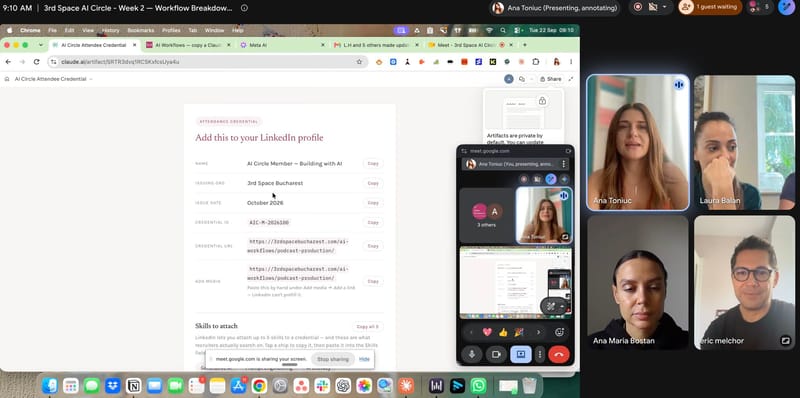The height and width of the screenshot is (398, 800).
Task: Click the red leave call button
Action: (559, 354)
